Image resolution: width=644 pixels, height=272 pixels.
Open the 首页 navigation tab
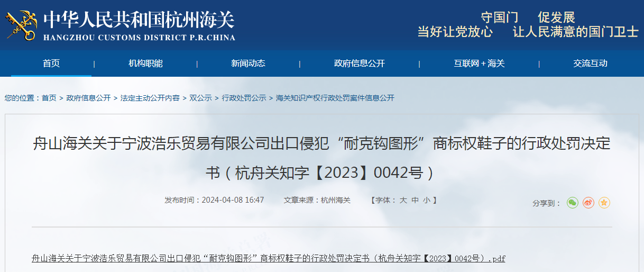(x=51, y=64)
